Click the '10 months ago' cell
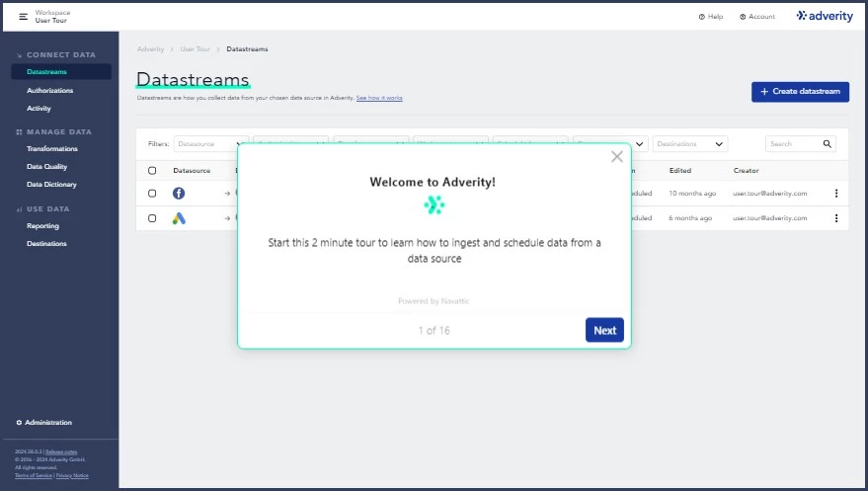The image size is (868, 491). pos(692,194)
